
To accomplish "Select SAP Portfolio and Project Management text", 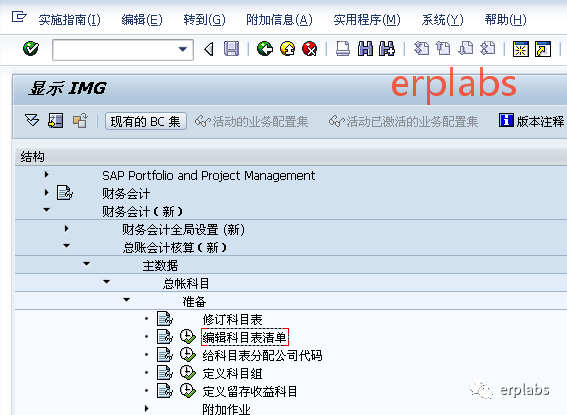I will (209, 176).
